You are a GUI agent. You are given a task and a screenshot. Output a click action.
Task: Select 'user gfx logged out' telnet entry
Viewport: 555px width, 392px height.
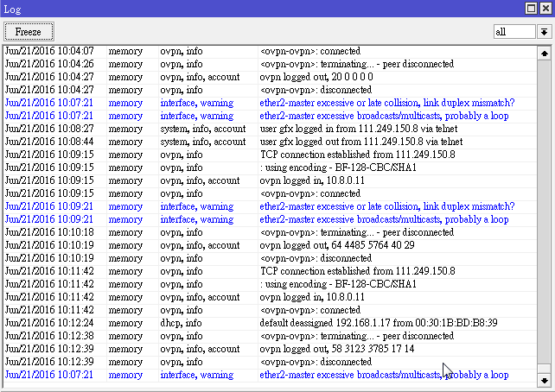271,142
